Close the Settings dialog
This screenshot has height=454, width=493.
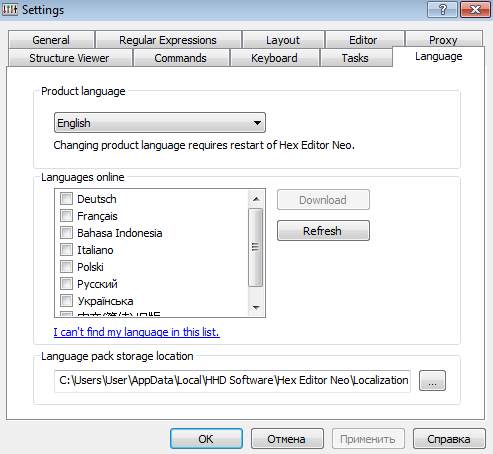click(x=475, y=10)
